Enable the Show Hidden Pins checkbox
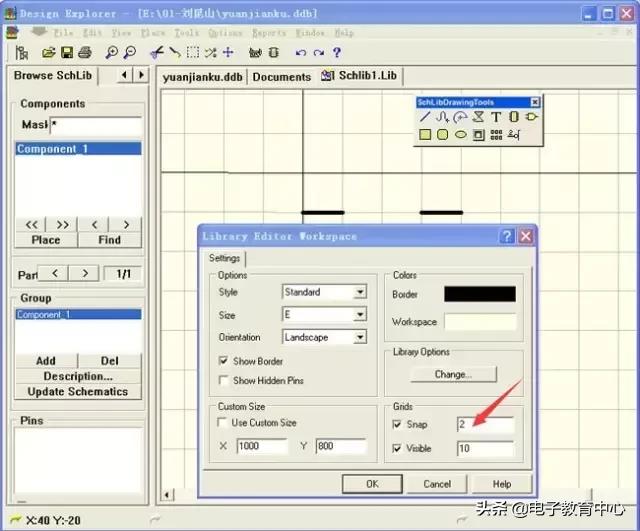The height and width of the screenshot is (531, 640). tap(223, 380)
